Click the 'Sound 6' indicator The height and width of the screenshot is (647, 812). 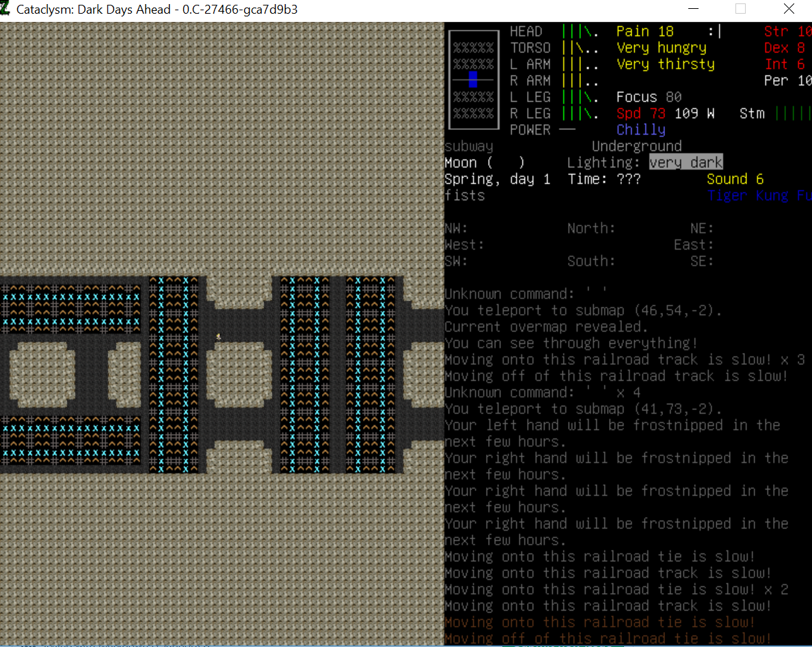point(735,179)
